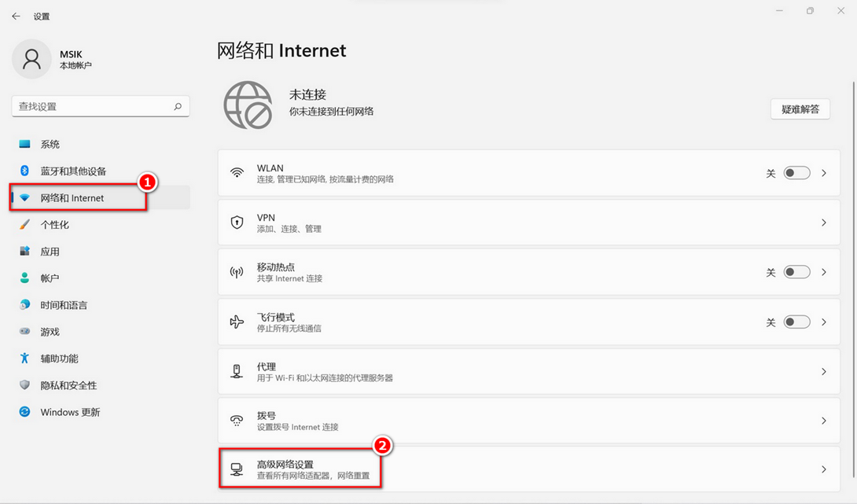
Task: Click the VPN shield icon
Action: 237,223
